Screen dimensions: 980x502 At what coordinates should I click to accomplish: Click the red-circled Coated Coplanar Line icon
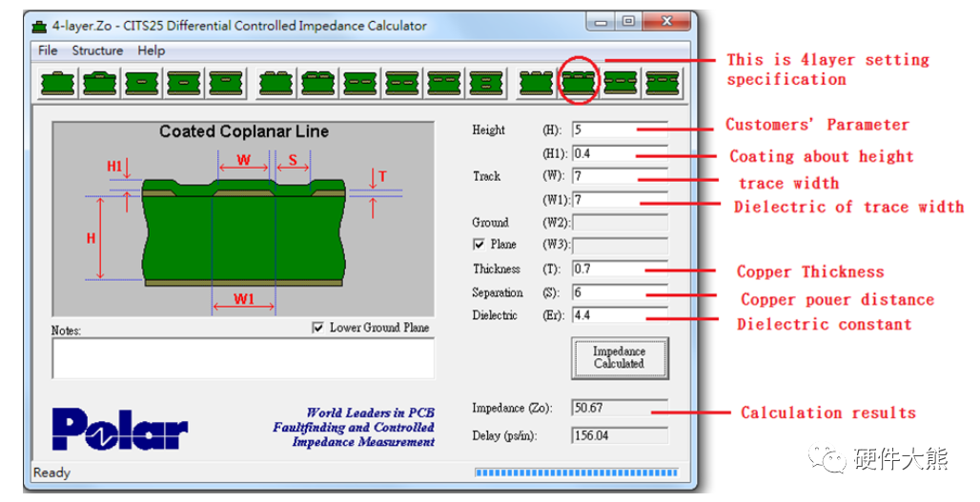point(578,83)
